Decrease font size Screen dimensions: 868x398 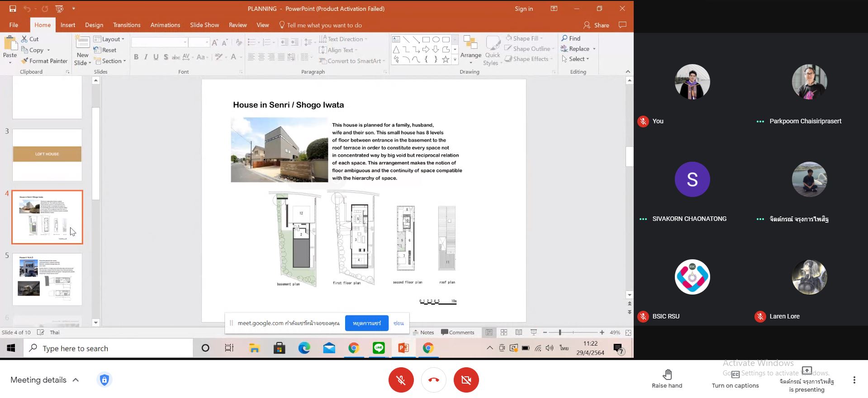pos(225,42)
